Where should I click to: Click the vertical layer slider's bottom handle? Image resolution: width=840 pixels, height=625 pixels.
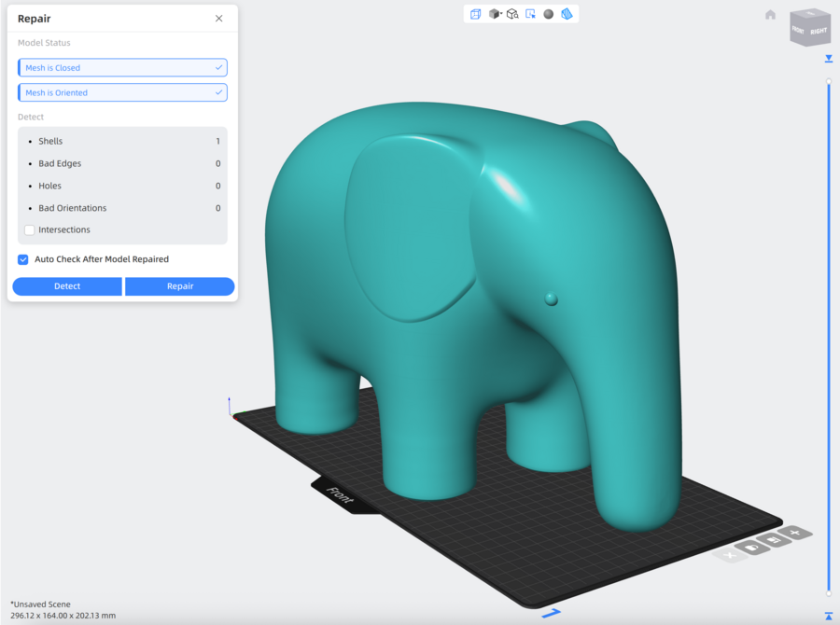pyautogui.click(x=828, y=593)
